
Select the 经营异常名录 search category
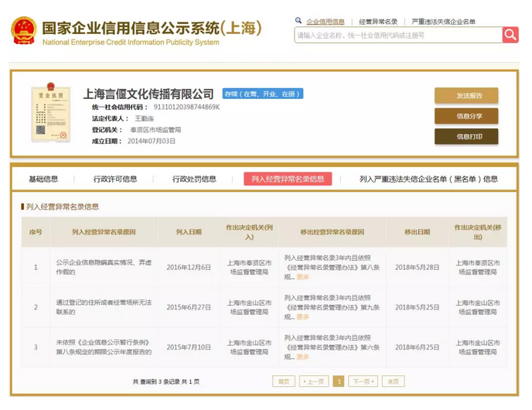tap(378, 22)
